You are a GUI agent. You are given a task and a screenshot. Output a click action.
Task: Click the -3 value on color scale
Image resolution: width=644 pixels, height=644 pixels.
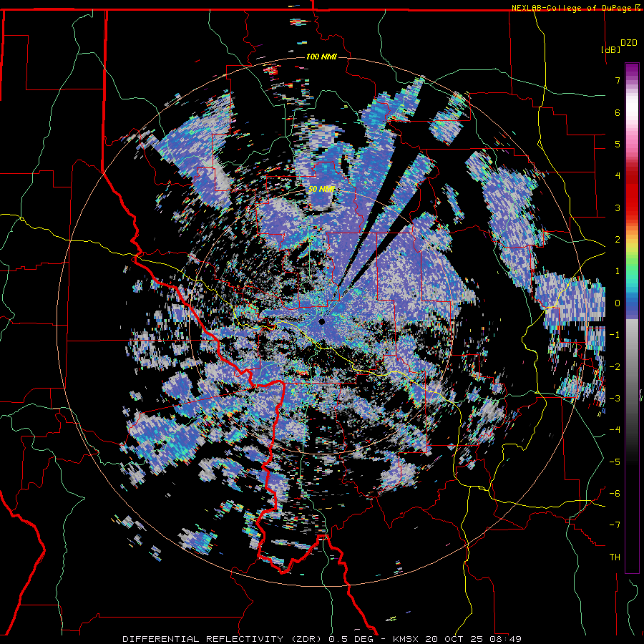pyautogui.click(x=615, y=399)
